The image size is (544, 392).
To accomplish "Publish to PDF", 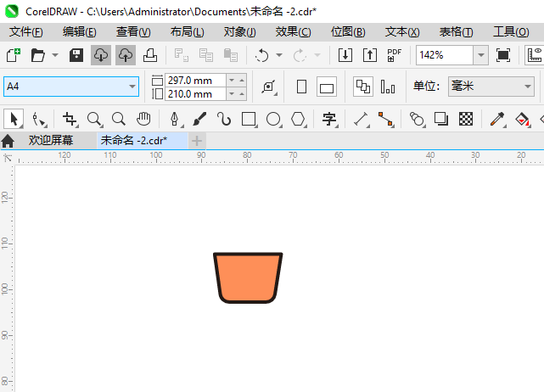I will coord(395,55).
